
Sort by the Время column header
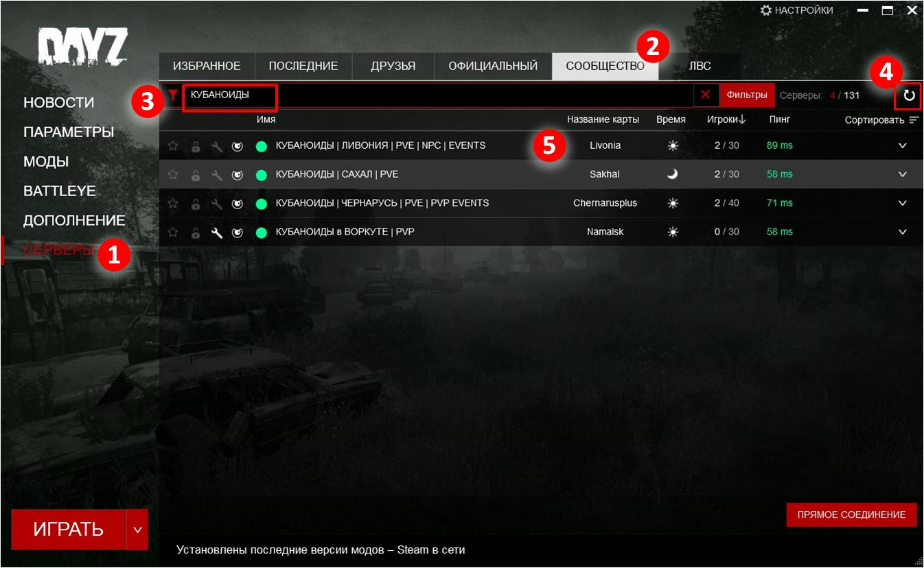(x=671, y=119)
